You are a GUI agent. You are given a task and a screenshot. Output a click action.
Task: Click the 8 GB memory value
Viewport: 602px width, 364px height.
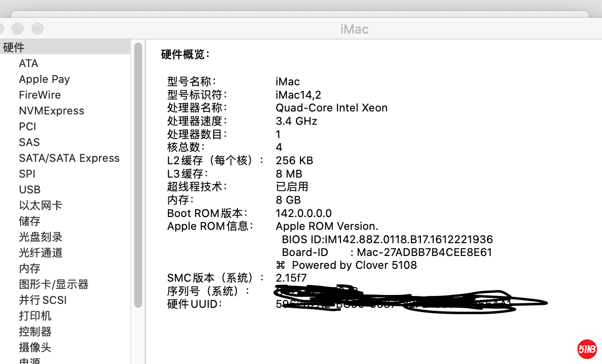coord(288,200)
